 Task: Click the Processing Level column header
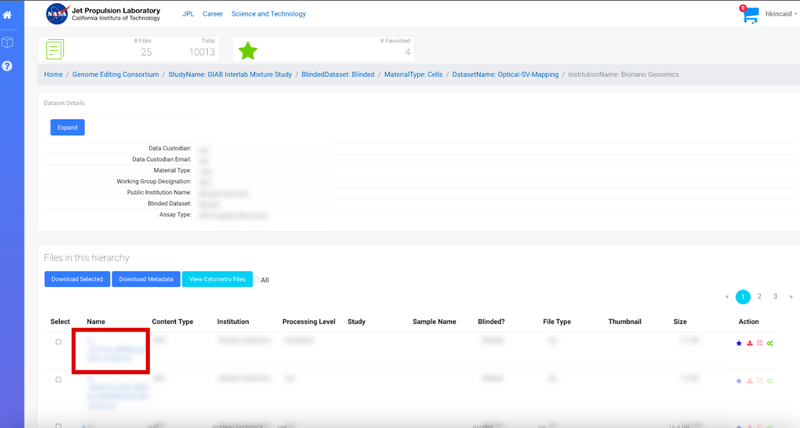[x=309, y=322]
